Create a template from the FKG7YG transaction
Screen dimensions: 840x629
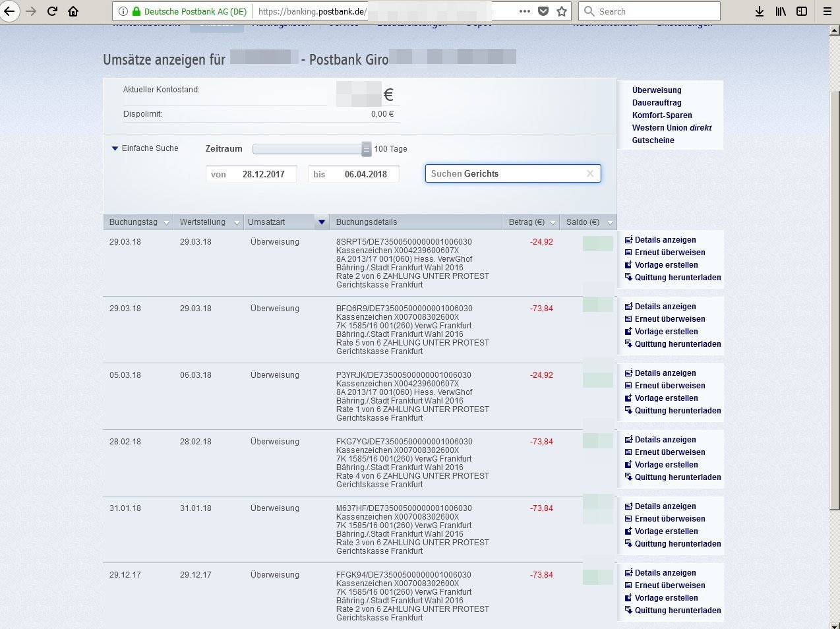(x=661, y=465)
